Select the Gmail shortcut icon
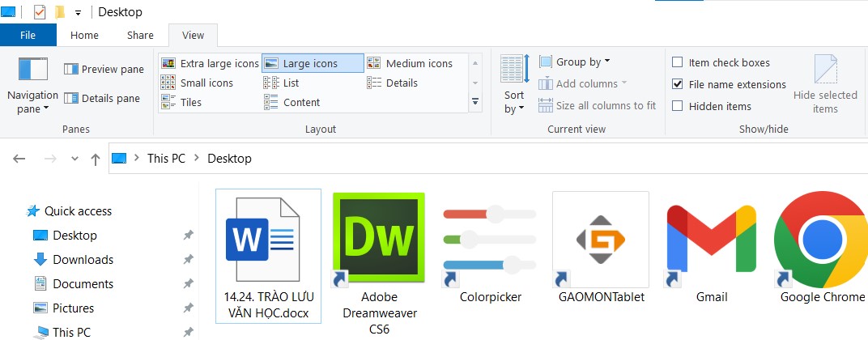868x340 pixels. pyautogui.click(x=712, y=240)
